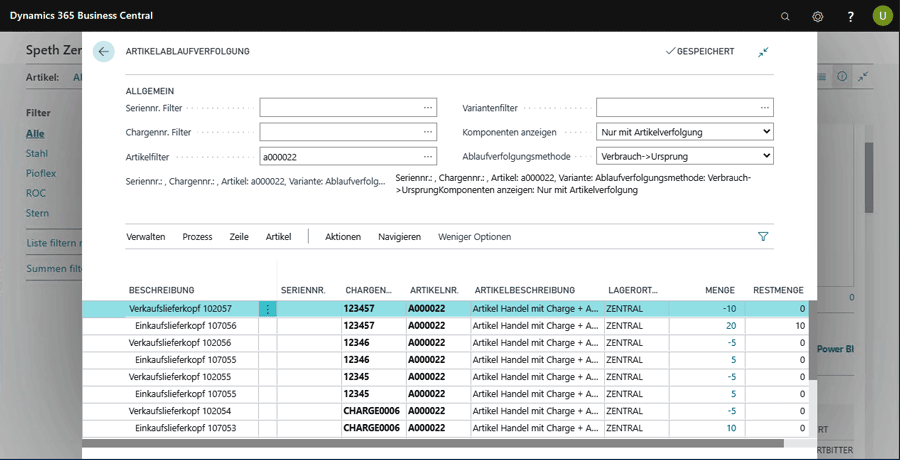The width and height of the screenshot is (900, 460).
Task: Open lookup dots of the Artikelfilter field
Action: 428,156
